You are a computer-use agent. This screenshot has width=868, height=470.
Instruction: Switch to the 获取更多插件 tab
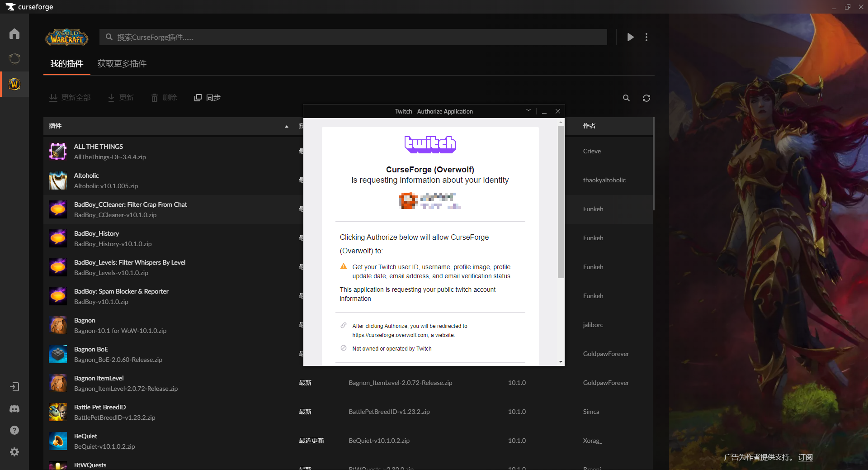tap(122, 64)
